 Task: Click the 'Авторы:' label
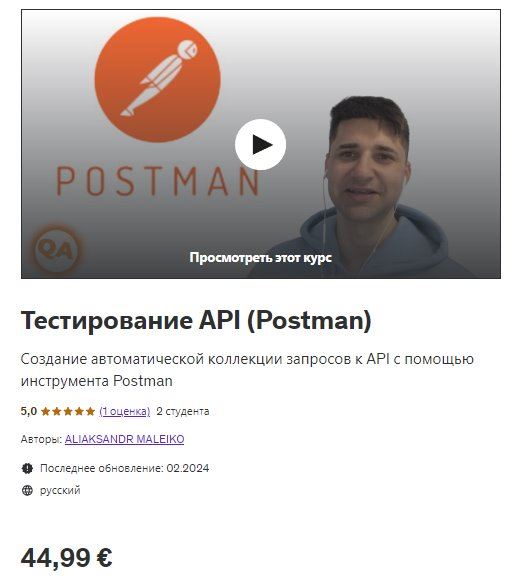click(41, 439)
